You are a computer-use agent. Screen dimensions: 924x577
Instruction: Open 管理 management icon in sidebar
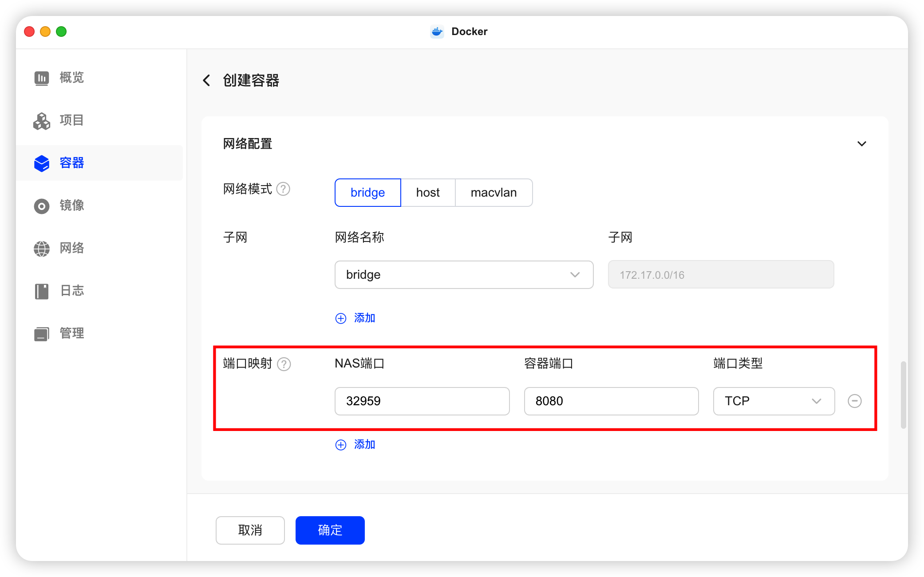(x=42, y=334)
